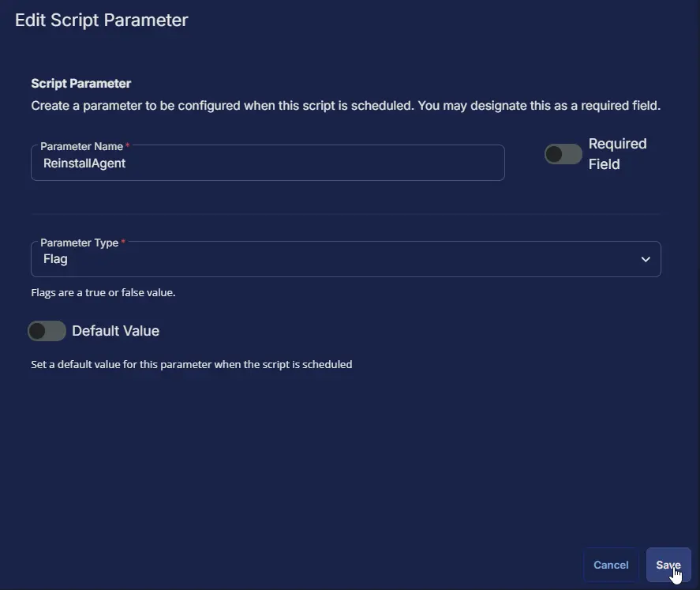Toggle the Default Value switch
Image resolution: width=700 pixels, height=590 pixels.
47,331
